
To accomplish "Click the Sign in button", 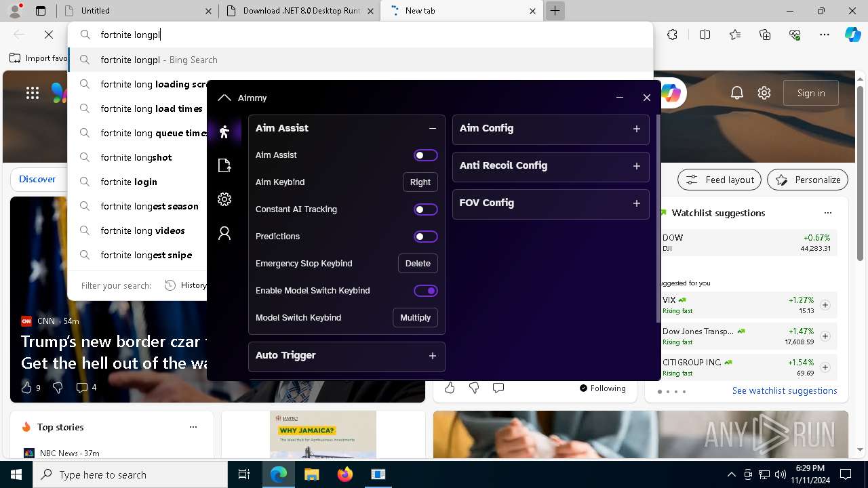I will click(811, 93).
